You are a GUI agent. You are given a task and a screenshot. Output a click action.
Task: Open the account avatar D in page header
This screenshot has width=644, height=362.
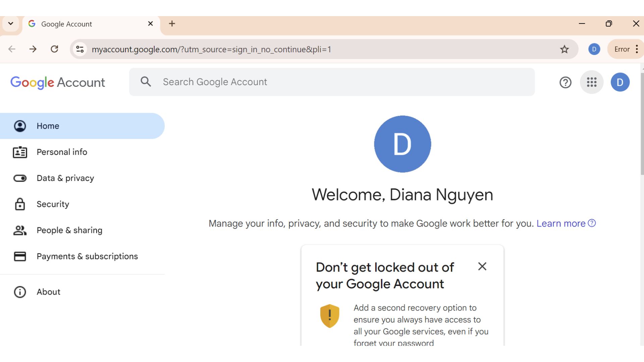coord(620,82)
